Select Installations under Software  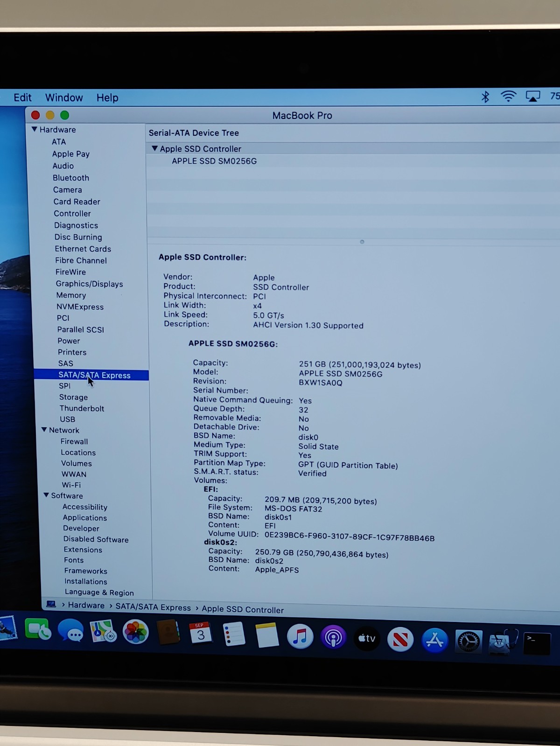point(86,581)
